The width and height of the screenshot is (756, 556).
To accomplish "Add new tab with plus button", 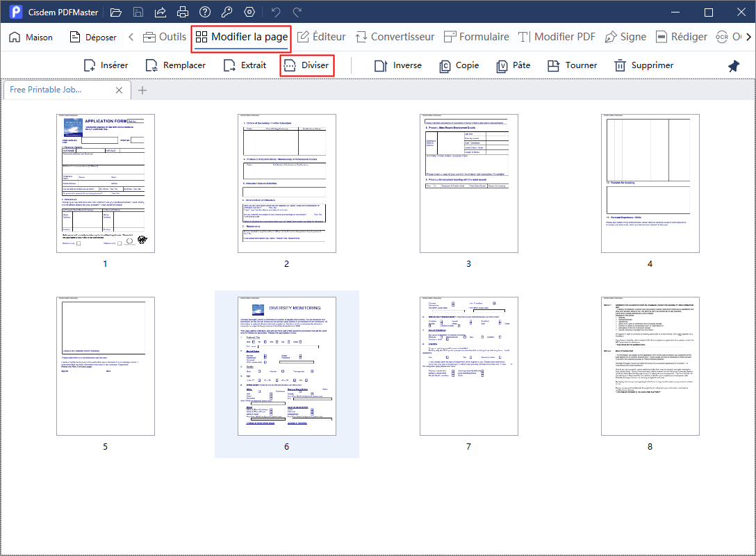I will point(142,90).
